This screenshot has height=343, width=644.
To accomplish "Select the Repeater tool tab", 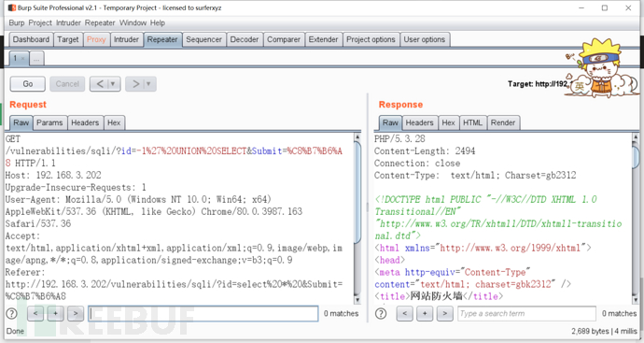I will [162, 39].
